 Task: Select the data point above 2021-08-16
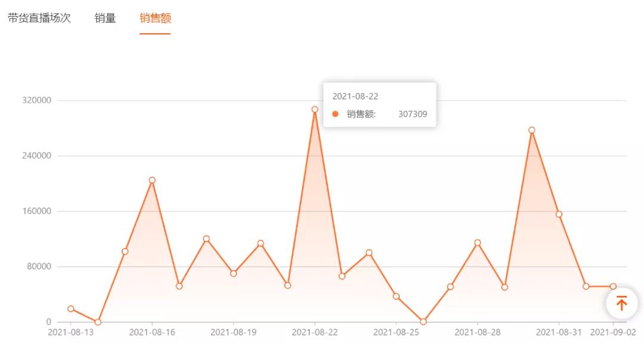point(152,180)
